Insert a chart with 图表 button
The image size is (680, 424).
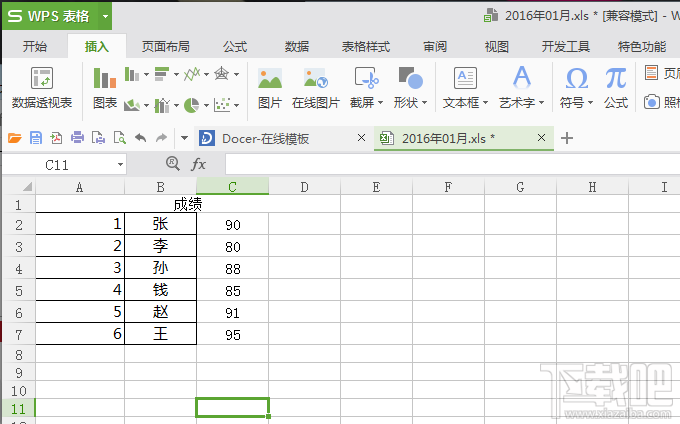point(105,88)
